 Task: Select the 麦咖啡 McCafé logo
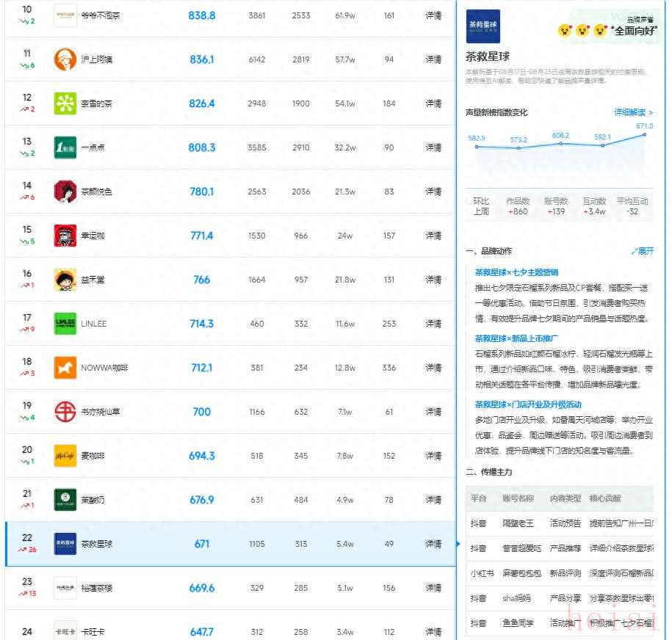[x=65, y=456]
